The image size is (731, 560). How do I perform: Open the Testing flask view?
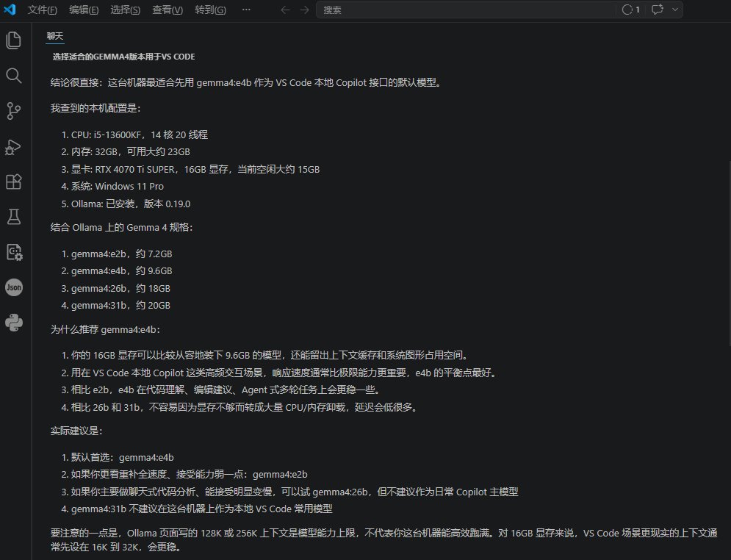coord(13,217)
